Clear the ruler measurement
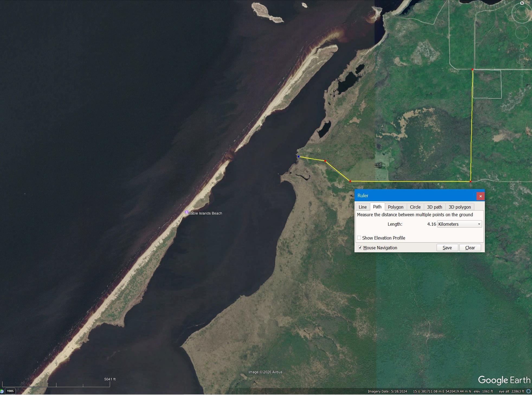The height and width of the screenshot is (395, 532). tap(470, 248)
